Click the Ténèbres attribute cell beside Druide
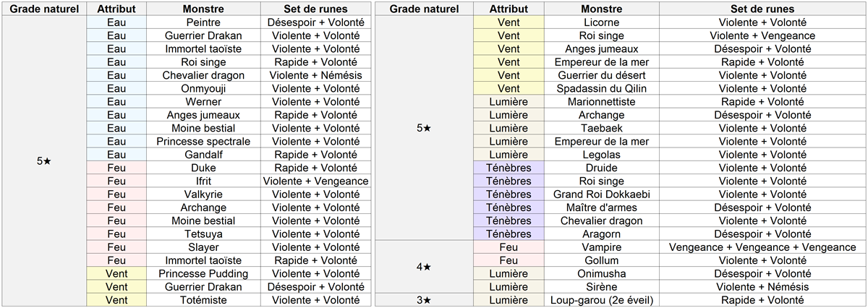 [509, 168]
